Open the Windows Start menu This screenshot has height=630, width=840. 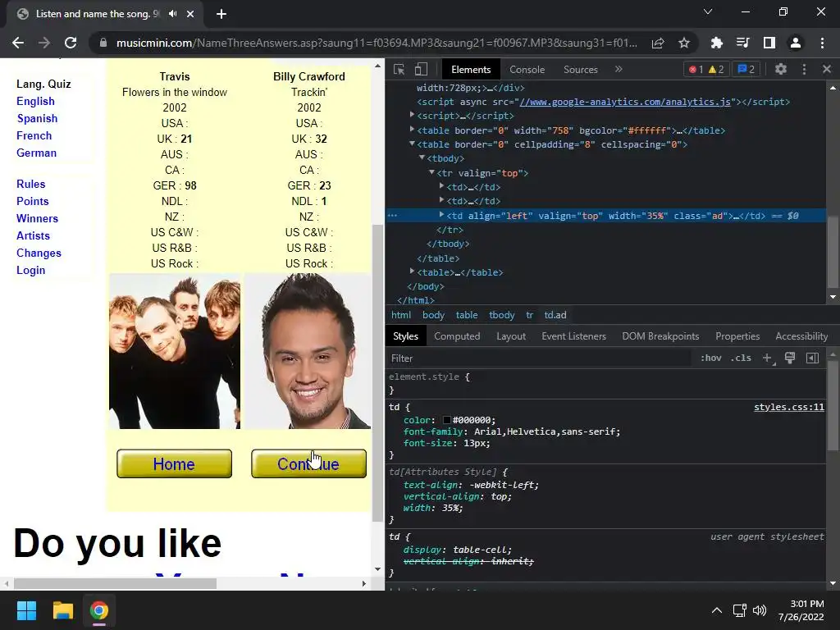(x=26, y=610)
